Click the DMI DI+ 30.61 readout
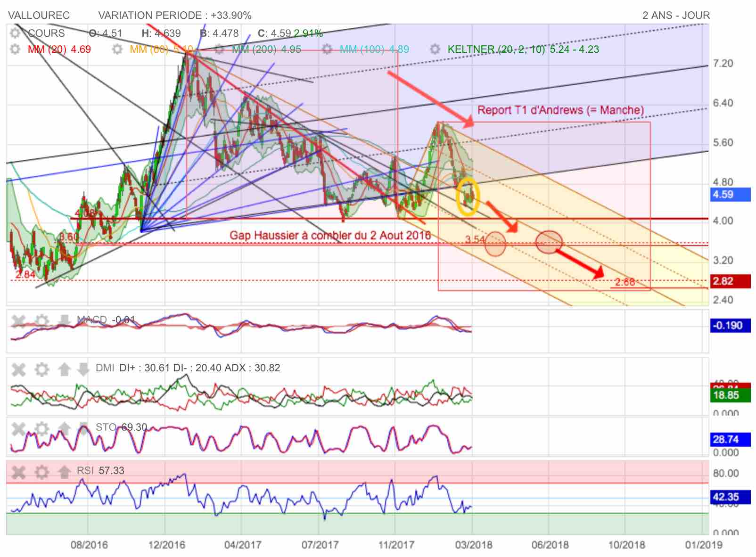This screenshot has height=557, width=756. point(188,368)
